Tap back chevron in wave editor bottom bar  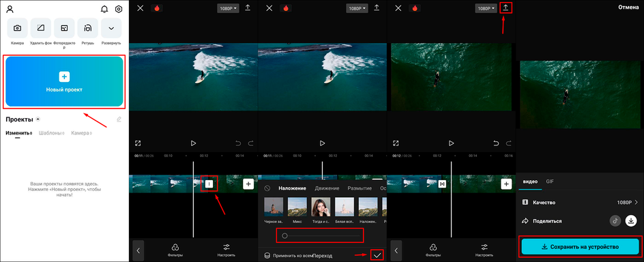click(x=138, y=250)
